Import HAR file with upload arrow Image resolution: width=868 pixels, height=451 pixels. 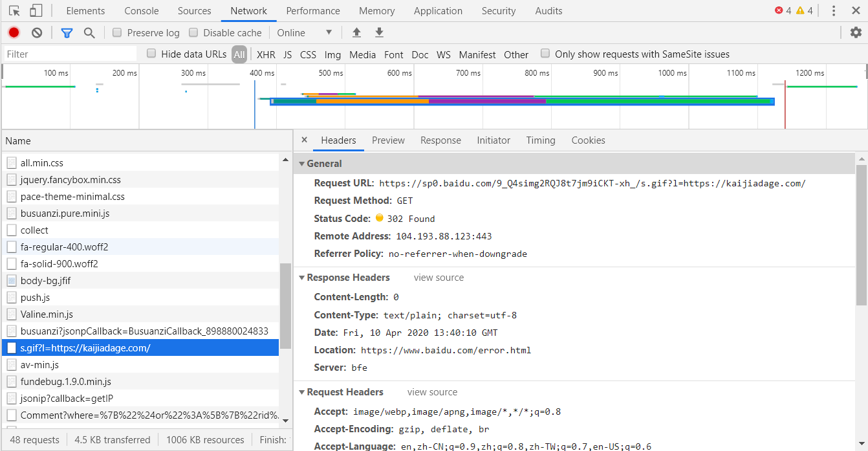tap(356, 32)
